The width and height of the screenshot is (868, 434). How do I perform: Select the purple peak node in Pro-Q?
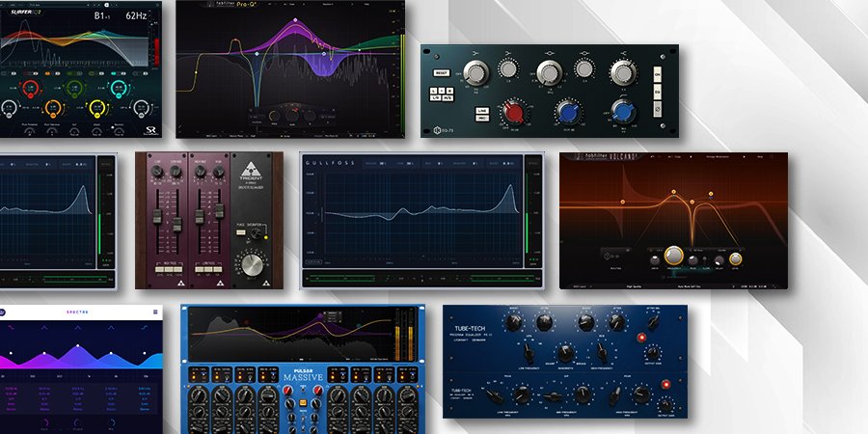[x=295, y=20]
